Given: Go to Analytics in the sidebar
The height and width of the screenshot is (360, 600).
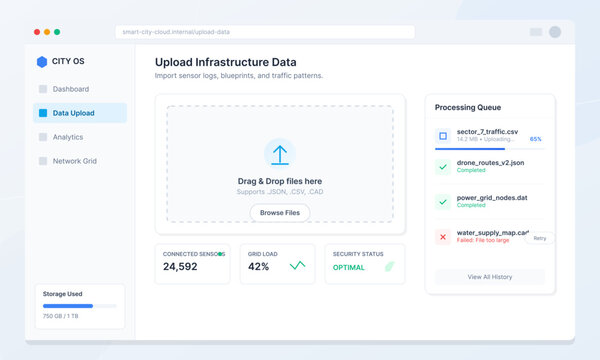Looking at the screenshot, I should [80, 137].
